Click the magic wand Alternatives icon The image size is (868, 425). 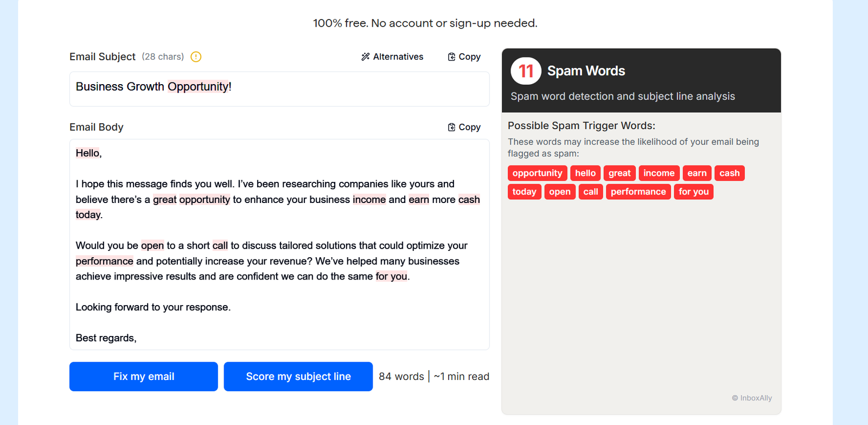(x=366, y=56)
